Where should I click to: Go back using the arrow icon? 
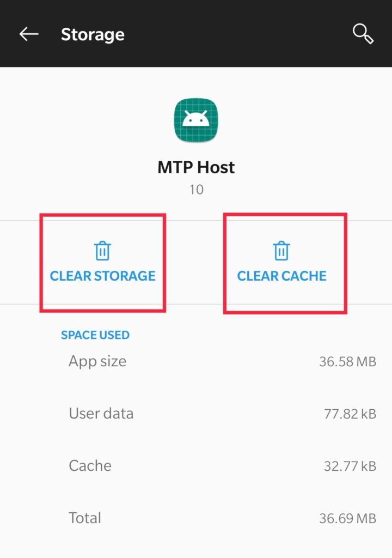[29, 34]
